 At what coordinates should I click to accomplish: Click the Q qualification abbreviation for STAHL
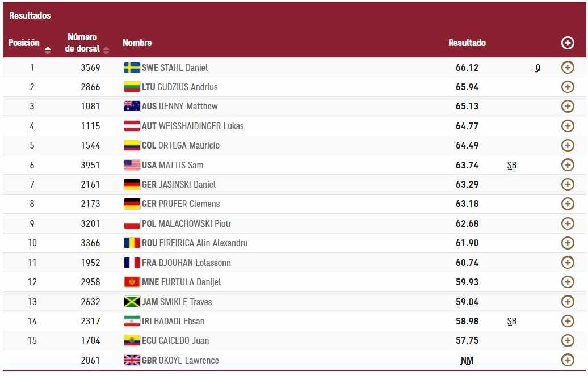[x=537, y=68]
